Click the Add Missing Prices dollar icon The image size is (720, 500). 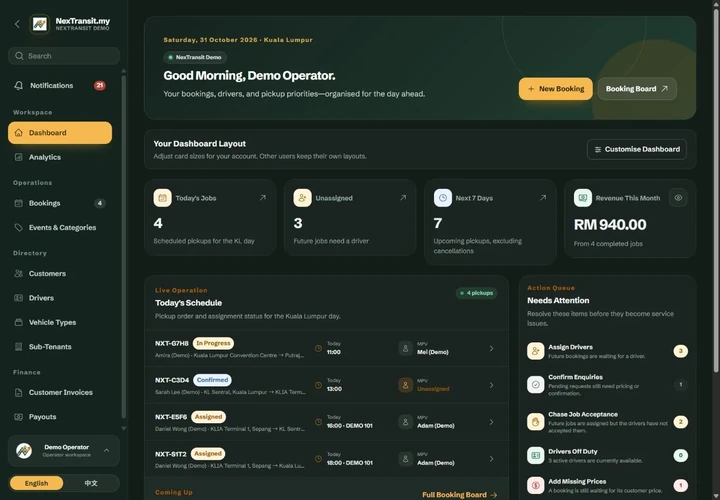[535, 485]
